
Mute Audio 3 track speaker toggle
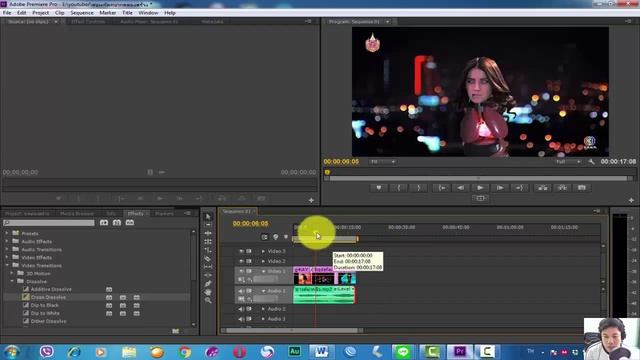241,319
